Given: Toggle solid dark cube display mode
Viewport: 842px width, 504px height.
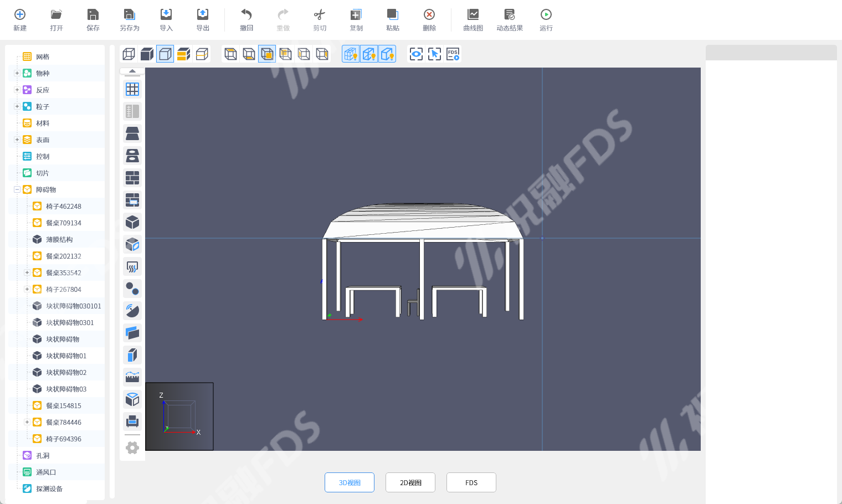Looking at the screenshot, I should (x=147, y=54).
